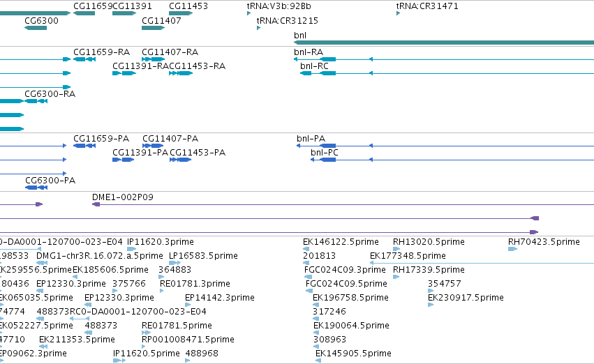Select transcript CG11659-RA
The height and width of the screenshot is (364, 594).
(x=101, y=52)
